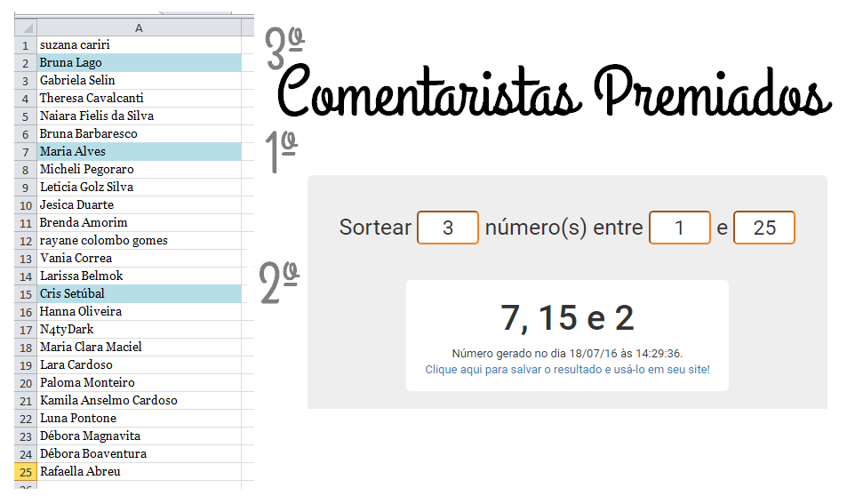Click the Comentaristas Premiados title
The image size is (863, 504).
(555, 91)
